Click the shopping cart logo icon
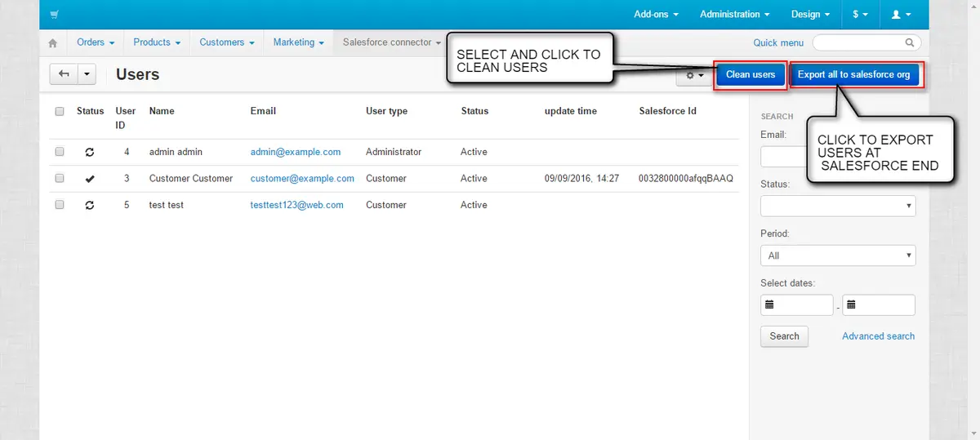Screen dimensions: 980x440 tap(54, 15)
